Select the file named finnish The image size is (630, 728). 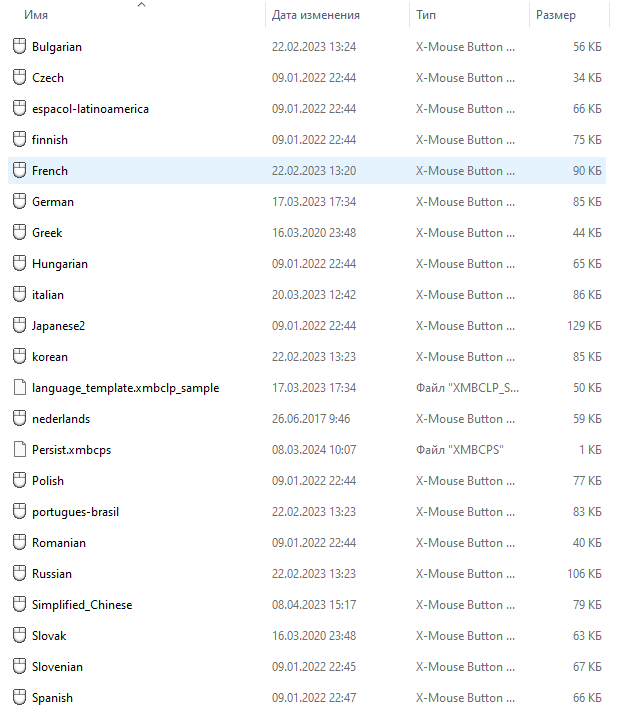click(x=50, y=140)
